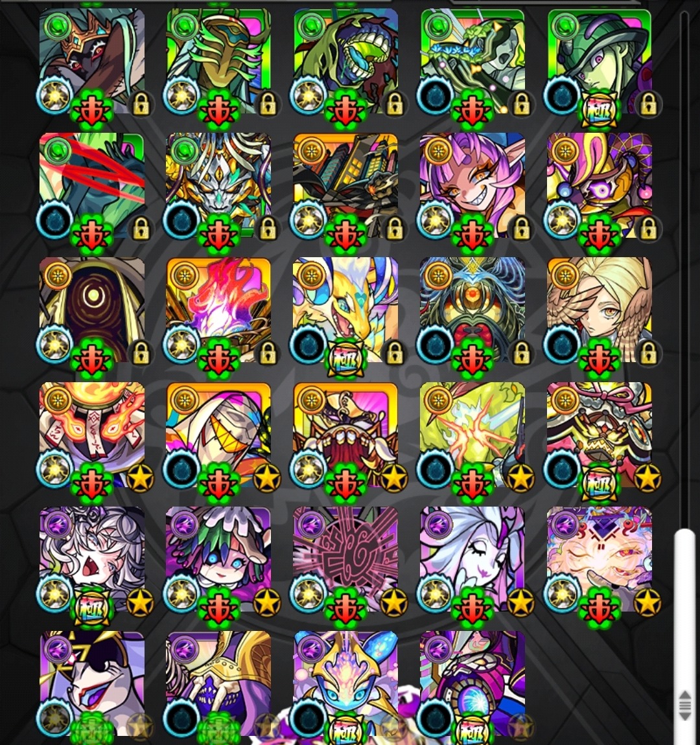This screenshot has height=745, width=700.
Task: Click the green wood element orb on the hat girl
Action: tap(565, 26)
